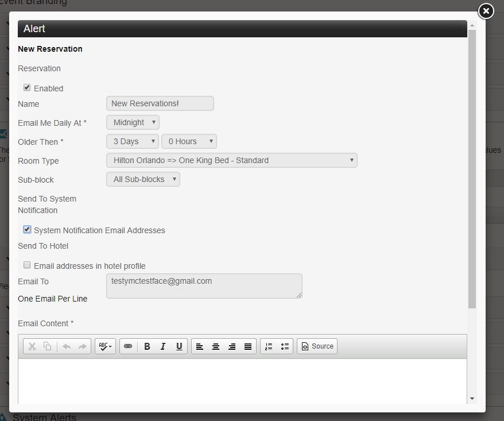This screenshot has width=504, height=421.
Task: Open the Email Me Daily At dropdown
Action: [133, 122]
